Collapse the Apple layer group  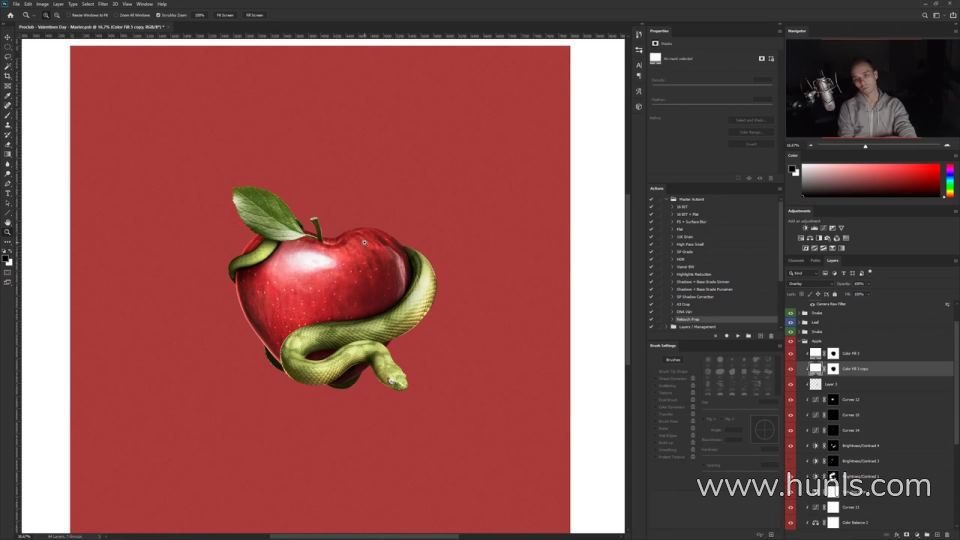[x=799, y=341]
